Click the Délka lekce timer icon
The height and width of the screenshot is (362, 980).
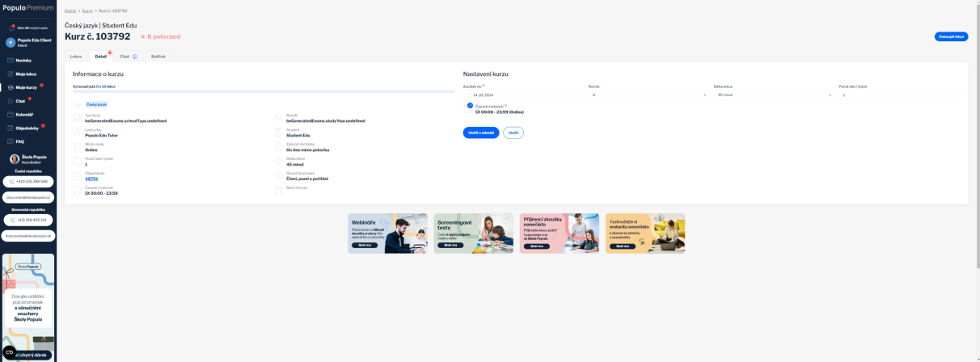(279, 162)
